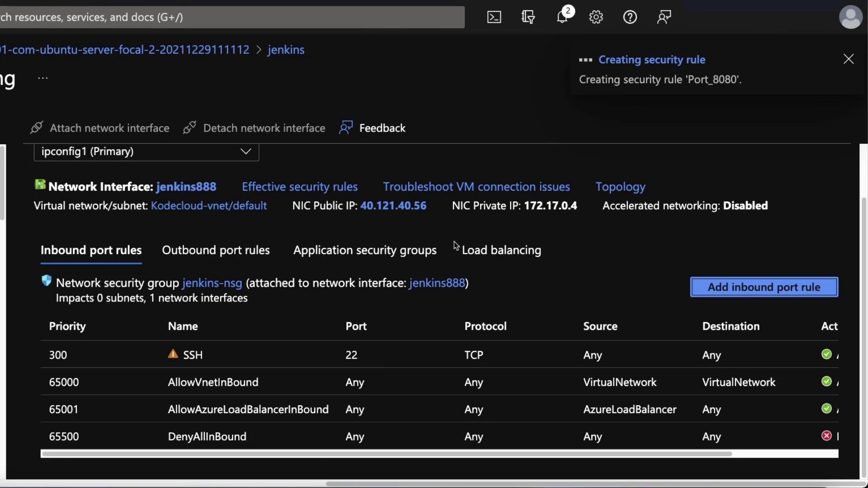Switch to Application security groups tab
Screen dimensions: 868x488
365,250
